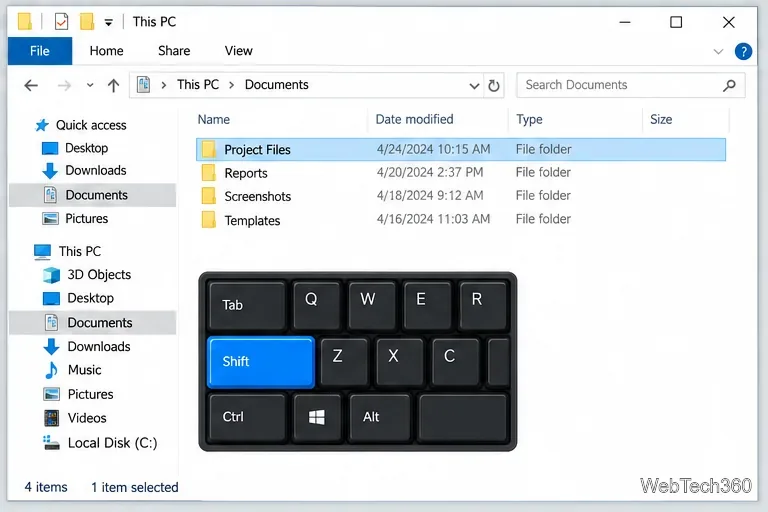
Task: Expand the ribbon with the chevron
Action: coord(718,51)
